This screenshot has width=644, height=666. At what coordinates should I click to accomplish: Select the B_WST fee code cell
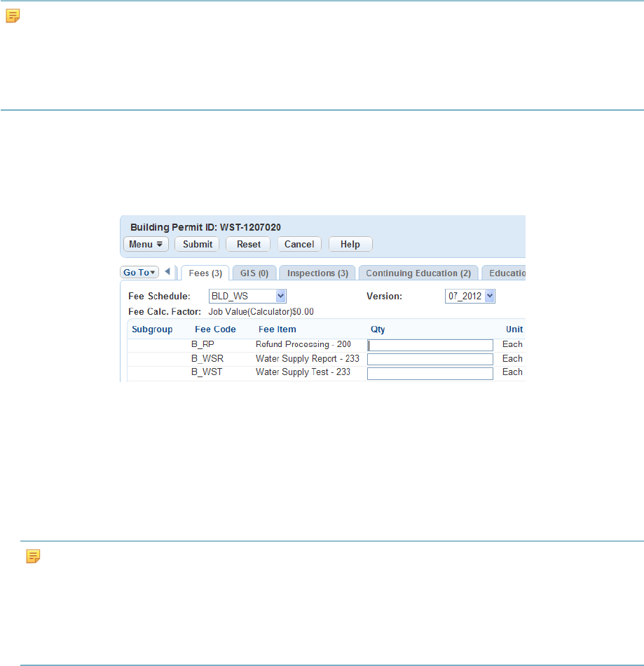click(206, 372)
